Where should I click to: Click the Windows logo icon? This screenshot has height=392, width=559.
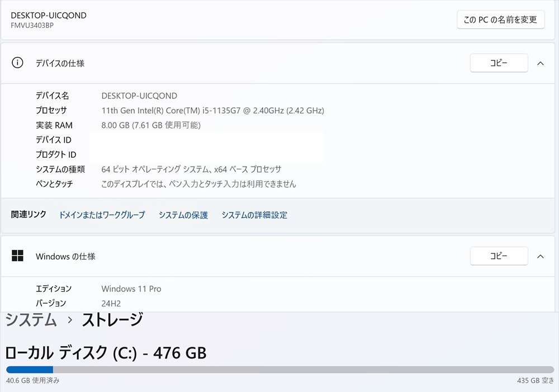[x=17, y=256]
